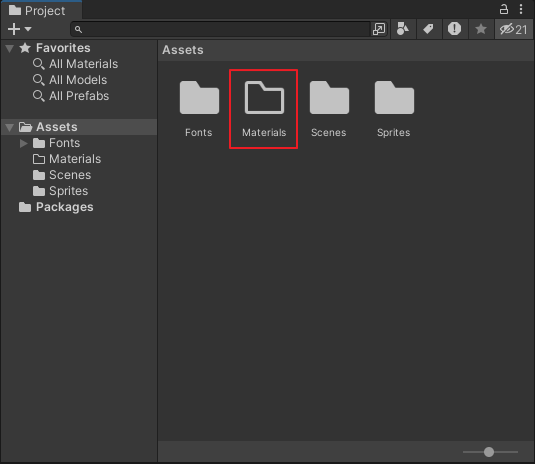This screenshot has height=464, width=535.
Task: Expand the Fonts folder triangle
Action: pos(24,143)
